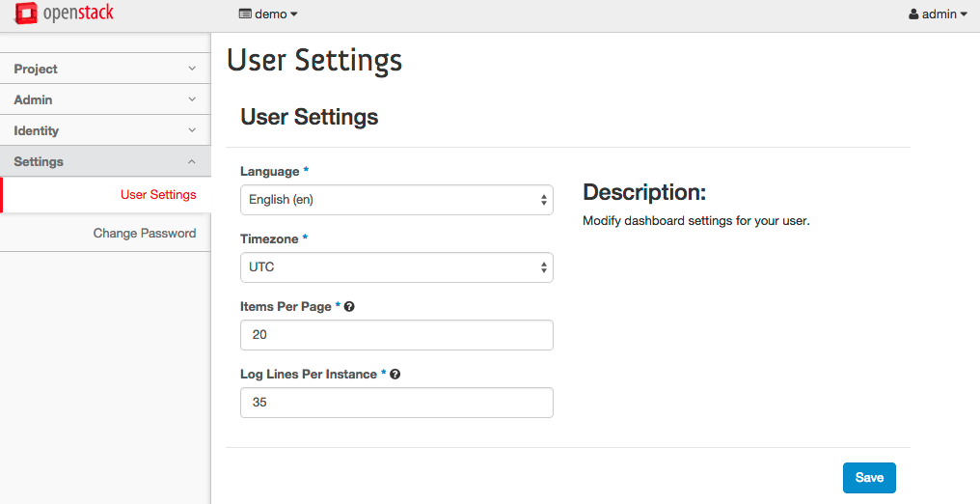Expand the Admin sidebar section
The height and width of the screenshot is (504, 980).
point(105,99)
